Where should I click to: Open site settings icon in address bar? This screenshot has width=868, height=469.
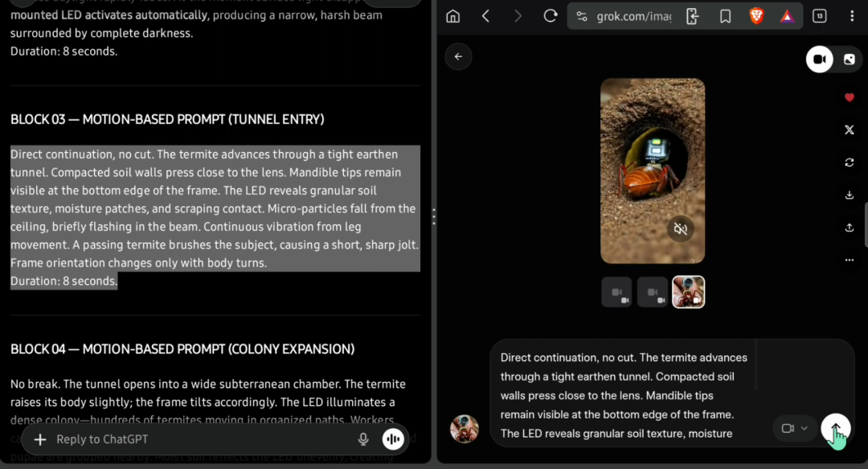point(582,17)
